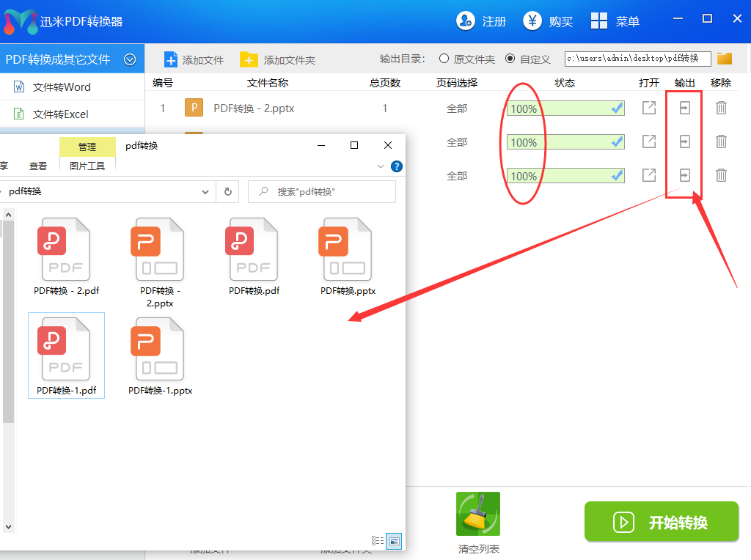
Task: Click the 100% progress bar of row 1
Action: click(x=565, y=108)
